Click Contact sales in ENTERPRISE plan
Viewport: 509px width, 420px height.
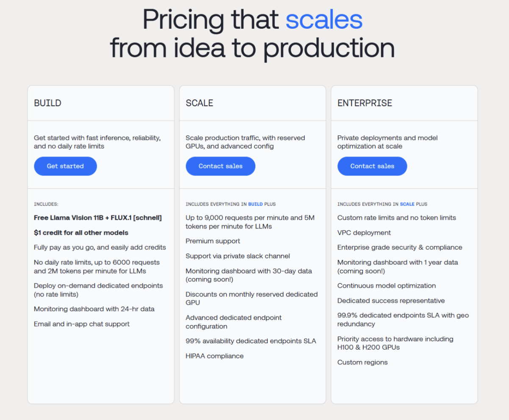coord(372,166)
